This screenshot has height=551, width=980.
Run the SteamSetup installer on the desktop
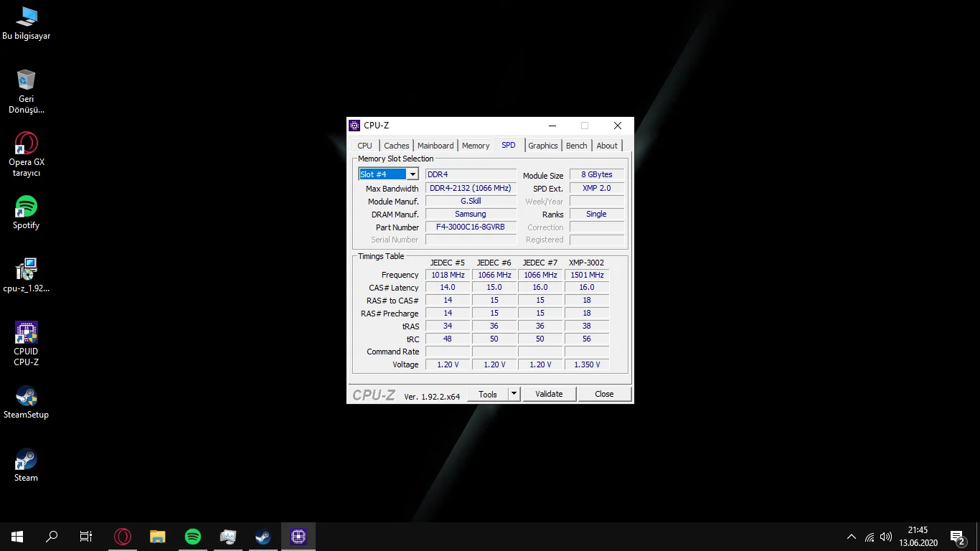26,397
